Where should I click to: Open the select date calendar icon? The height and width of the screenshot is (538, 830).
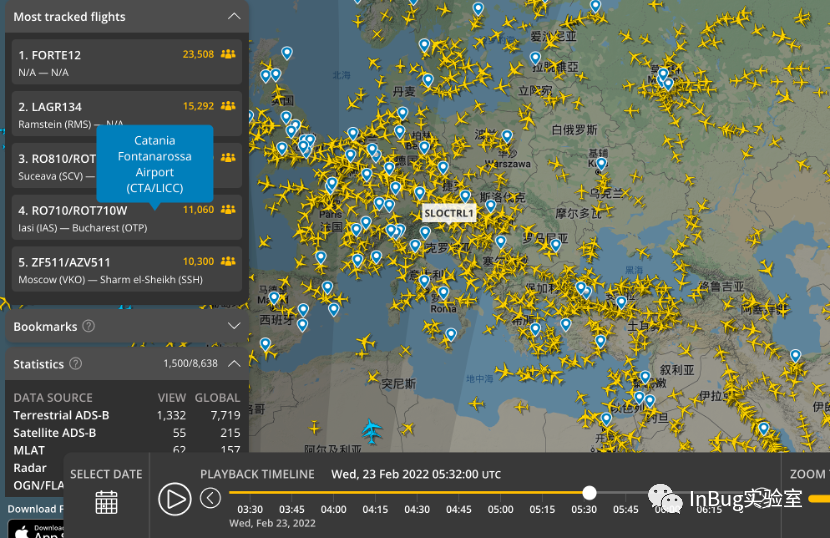tap(106, 502)
